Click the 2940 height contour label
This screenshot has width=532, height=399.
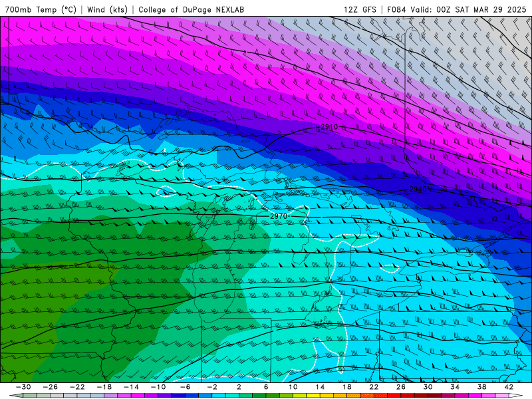pos(418,189)
